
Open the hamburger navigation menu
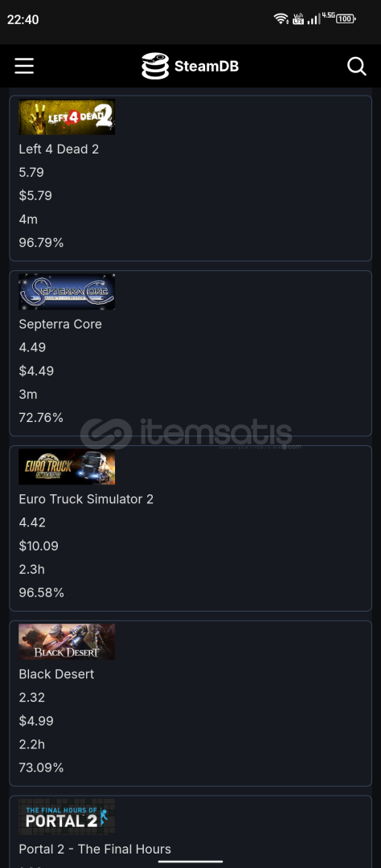pos(24,67)
